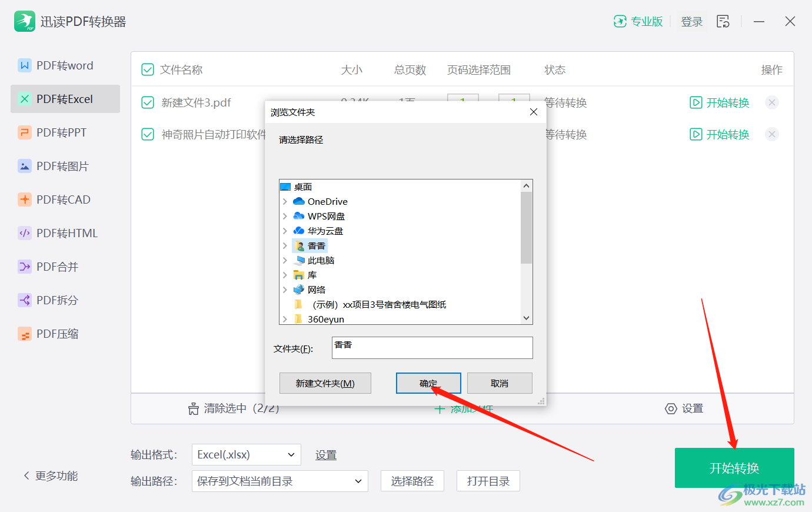
Task: Remove 新建文件3.pdf with its X icon
Action: (x=772, y=102)
